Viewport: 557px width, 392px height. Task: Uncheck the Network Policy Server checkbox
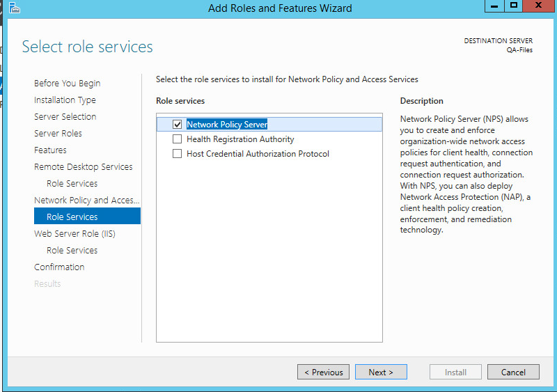(x=177, y=125)
